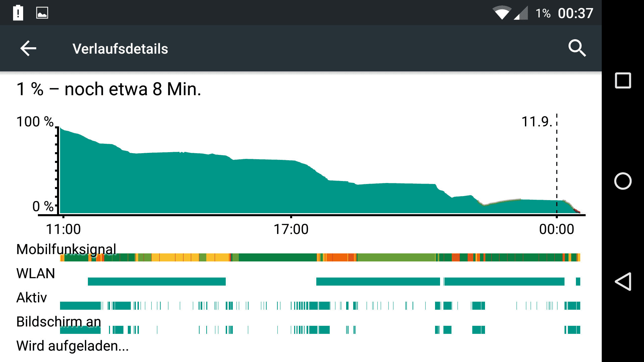Tap the Aktiv timeline row
Viewport: 644px width, 362px height.
pos(320,306)
